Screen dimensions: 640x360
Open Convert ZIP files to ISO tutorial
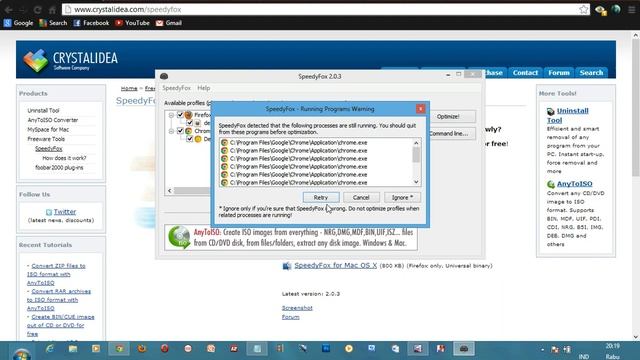tap(56, 274)
